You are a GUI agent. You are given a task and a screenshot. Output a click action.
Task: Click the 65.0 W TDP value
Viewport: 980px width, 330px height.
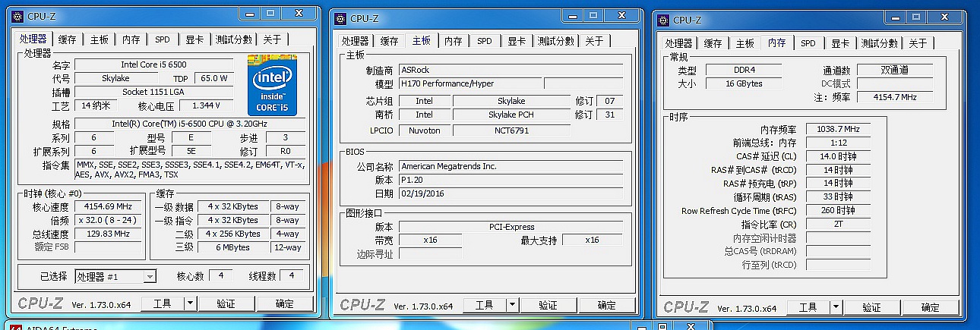pyautogui.click(x=213, y=78)
